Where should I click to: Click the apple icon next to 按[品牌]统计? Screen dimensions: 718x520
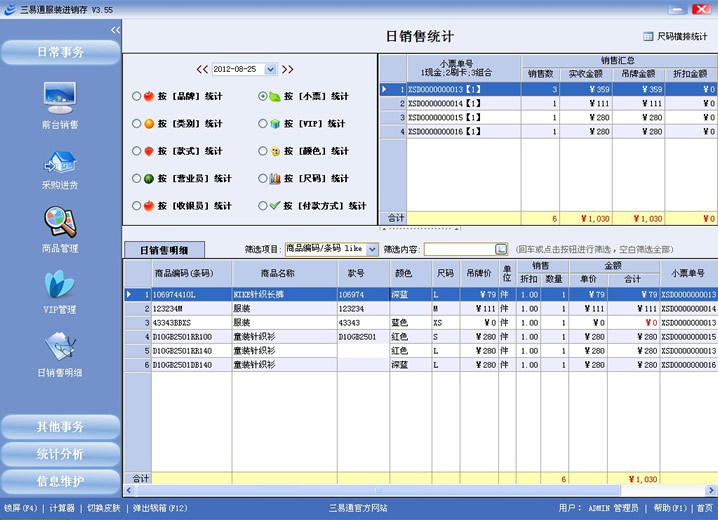pyautogui.click(x=149, y=96)
